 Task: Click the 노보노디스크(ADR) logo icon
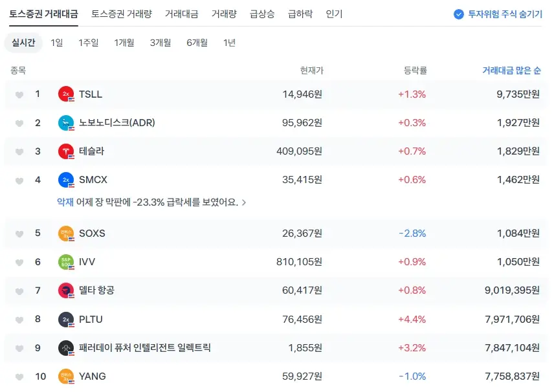(x=66, y=123)
